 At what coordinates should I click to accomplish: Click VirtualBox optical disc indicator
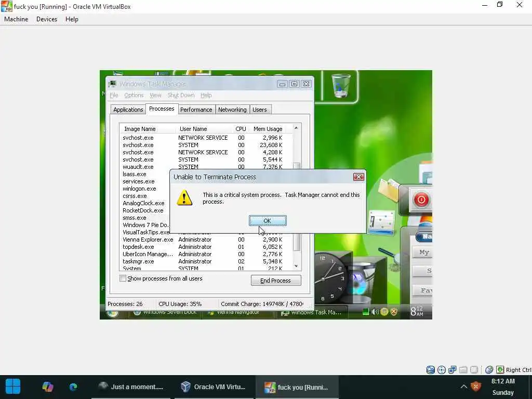[x=442, y=370]
